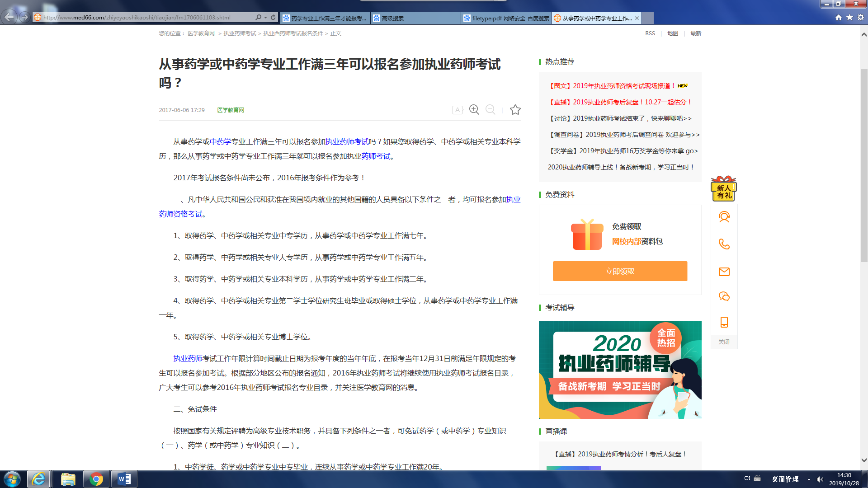This screenshot has width=868, height=488.
Task: Click the star favorite icon in article header
Action: [x=515, y=109]
